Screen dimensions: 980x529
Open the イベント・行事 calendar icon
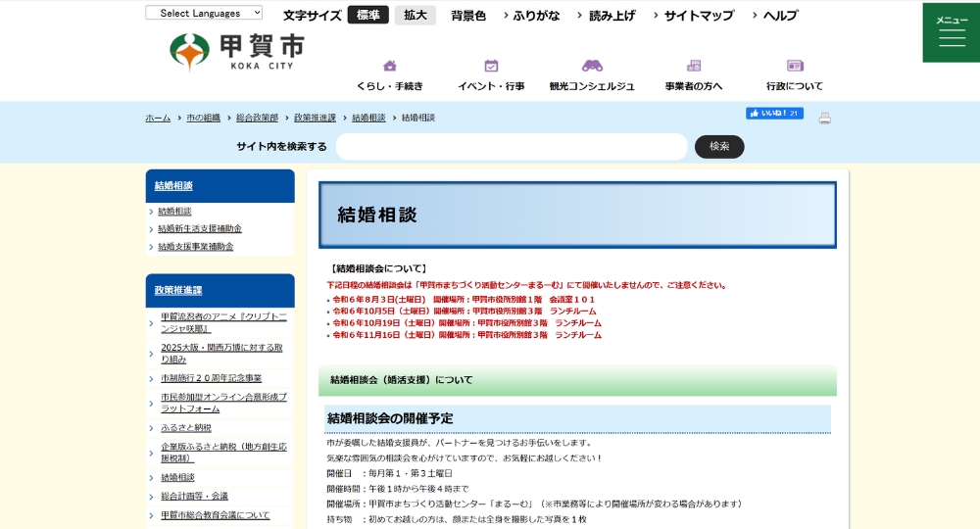coord(491,66)
